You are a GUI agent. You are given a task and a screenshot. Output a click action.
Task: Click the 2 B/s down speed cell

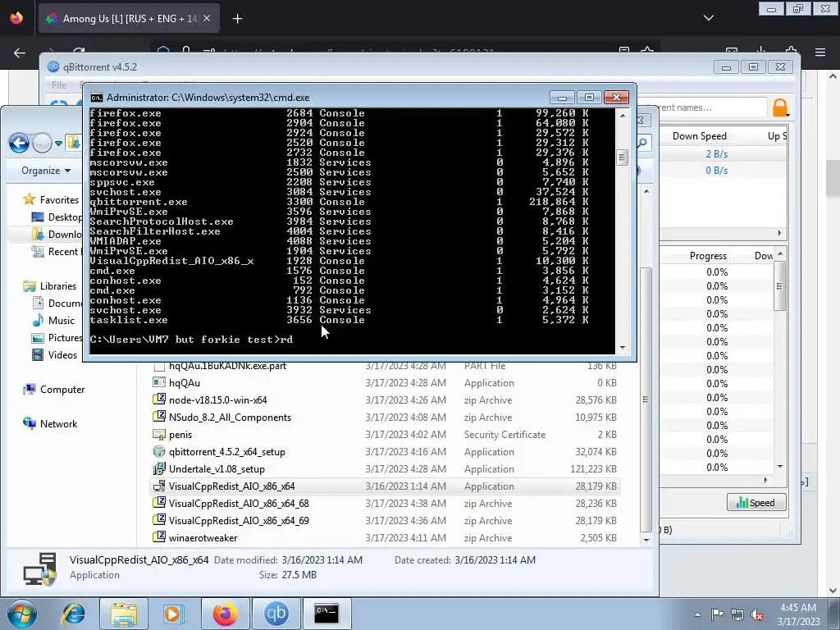coord(716,154)
